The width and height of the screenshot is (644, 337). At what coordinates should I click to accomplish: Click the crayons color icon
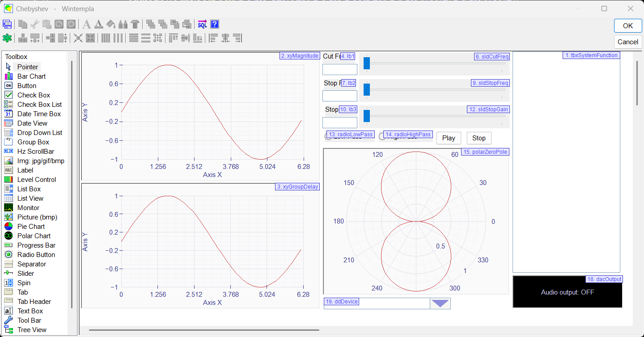[x=123, y=24]
